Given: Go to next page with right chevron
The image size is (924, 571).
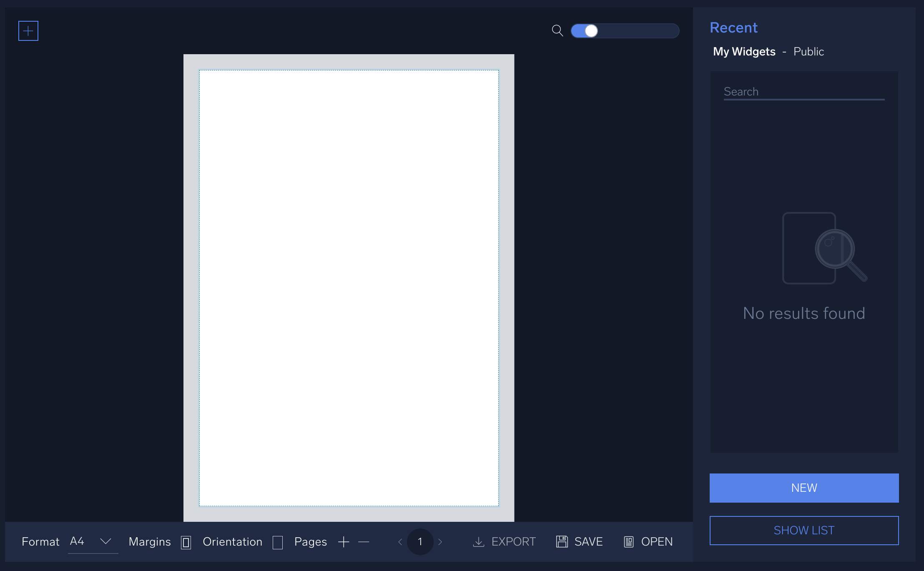Looking at the screenshot, I should (x=441, y=542).
